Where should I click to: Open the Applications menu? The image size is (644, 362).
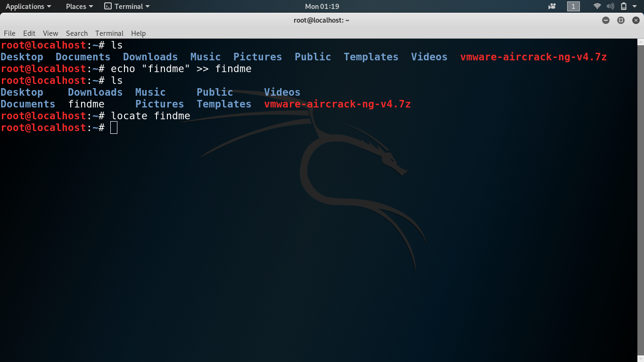[28, 6]
